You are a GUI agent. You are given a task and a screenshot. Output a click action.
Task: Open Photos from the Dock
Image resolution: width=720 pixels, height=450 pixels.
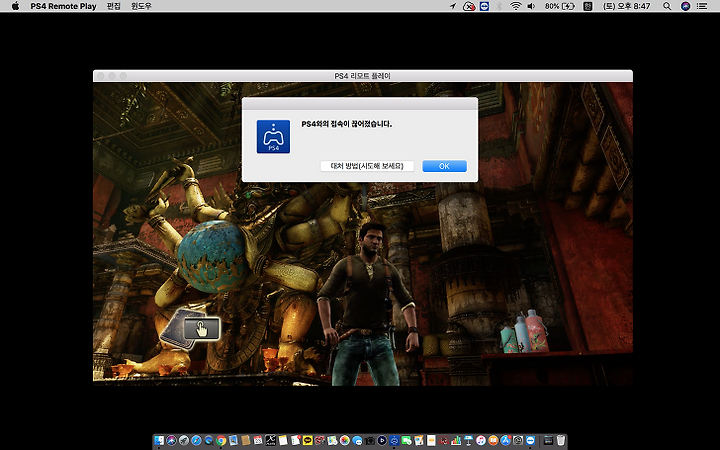[x=345, y=440]
